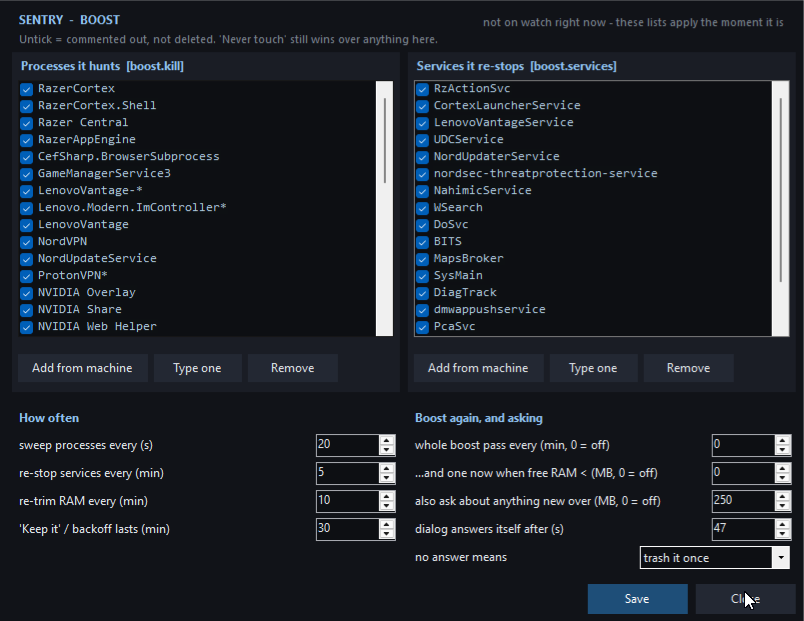Screen dimensions: 804x621
Task: Click Add from machine under processes list
Action: [x=83, y=368]
